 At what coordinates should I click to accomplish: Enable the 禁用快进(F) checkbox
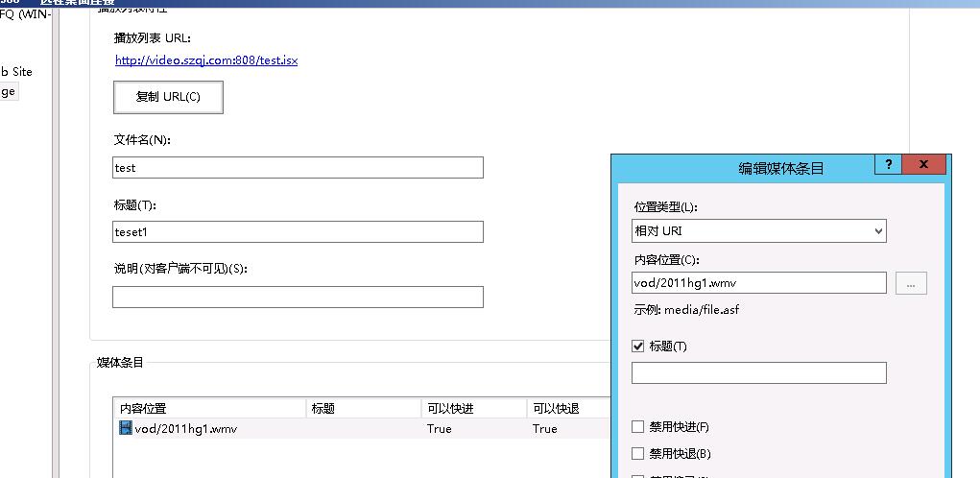[637, 427]
